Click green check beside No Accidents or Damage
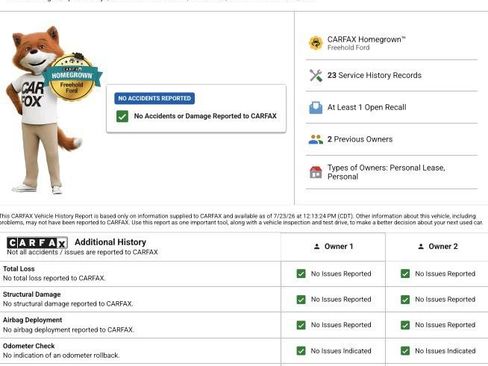The height and width of the screenshot is (366, 488). tap(122, 116)
